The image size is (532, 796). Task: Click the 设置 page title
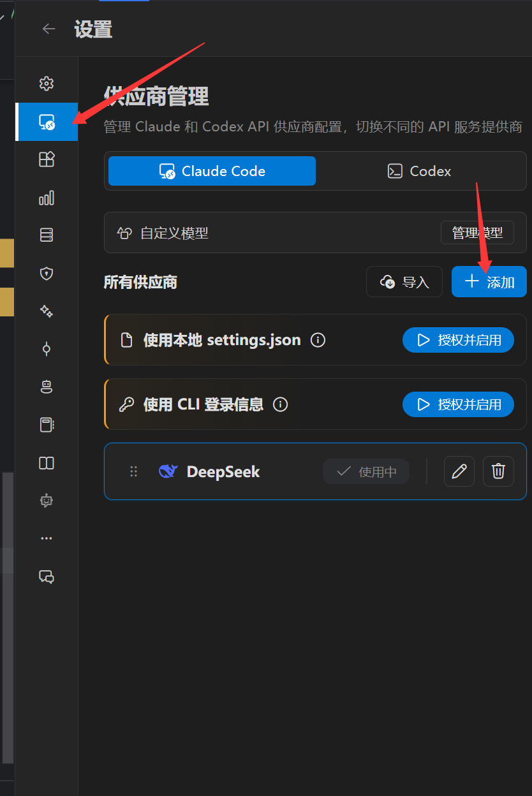coord(93,29)
